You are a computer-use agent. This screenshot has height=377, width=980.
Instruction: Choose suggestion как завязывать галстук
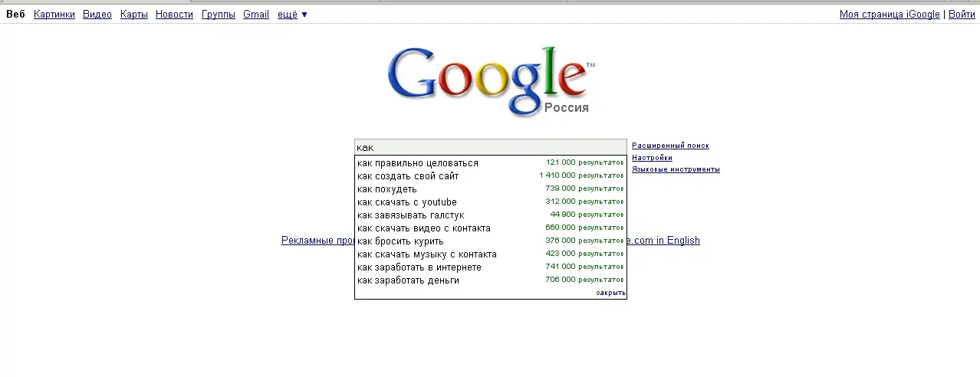[410, 215]
